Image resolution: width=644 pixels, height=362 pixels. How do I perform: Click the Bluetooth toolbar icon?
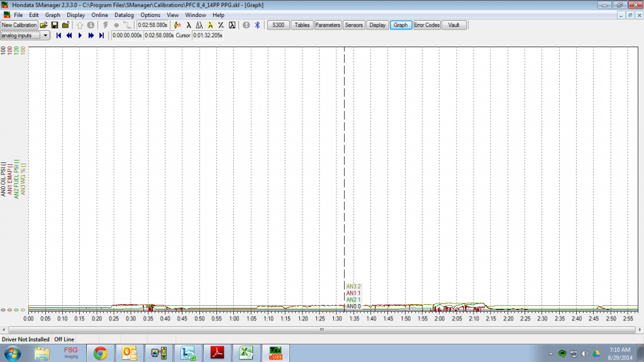[257, 25]
